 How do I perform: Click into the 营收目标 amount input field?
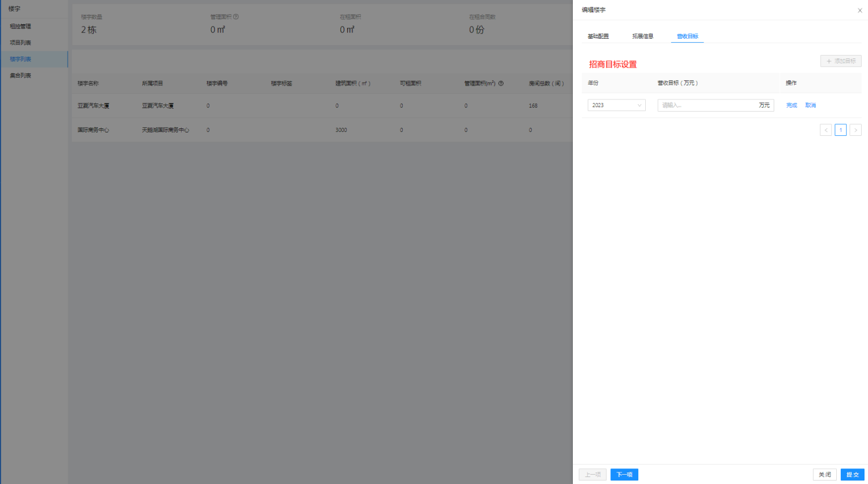(x=707, y=105)
